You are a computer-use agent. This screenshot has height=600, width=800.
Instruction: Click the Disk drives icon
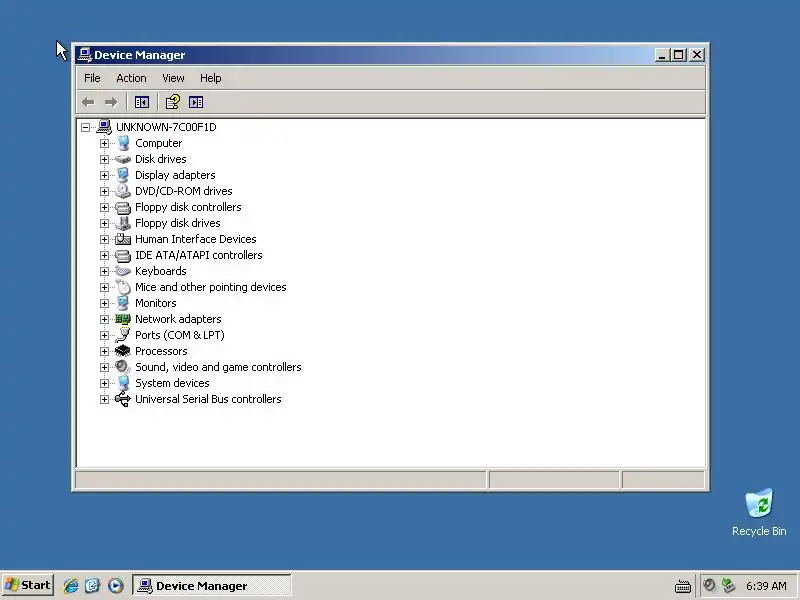click(123, 159)
